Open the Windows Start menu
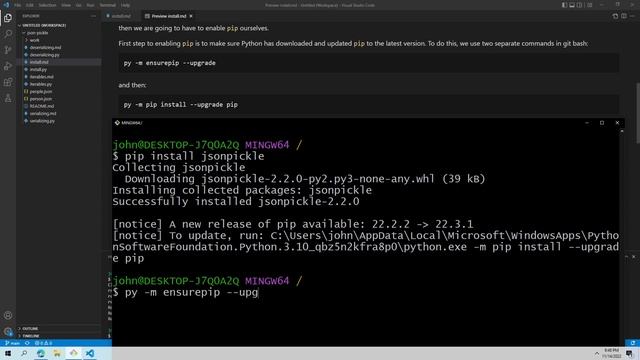Image resolution: width=640 pixels, height=360 pixels. (x=8, y=353)
